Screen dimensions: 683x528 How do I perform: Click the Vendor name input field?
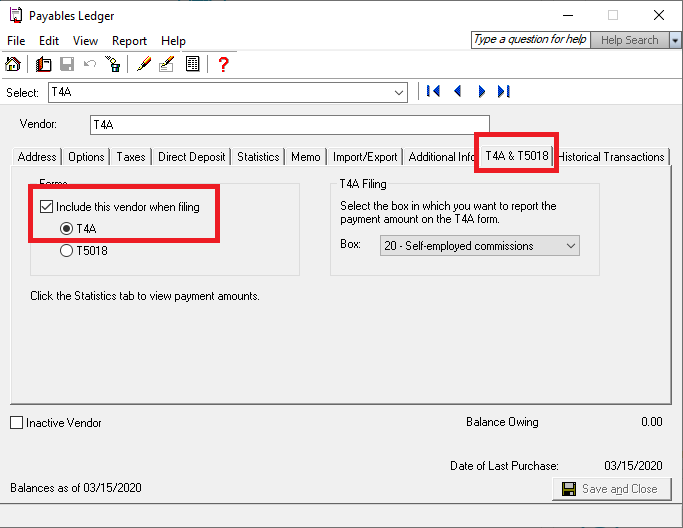pos(290,125)
